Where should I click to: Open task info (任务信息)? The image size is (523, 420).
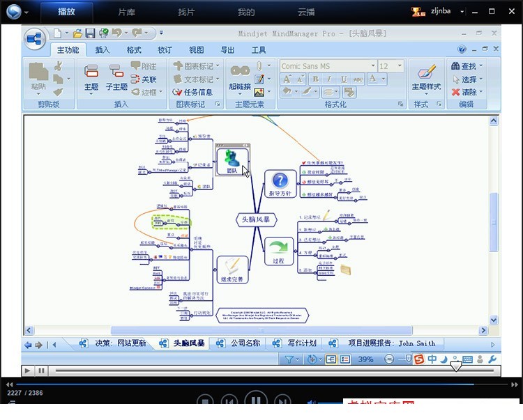pos(192,92)
